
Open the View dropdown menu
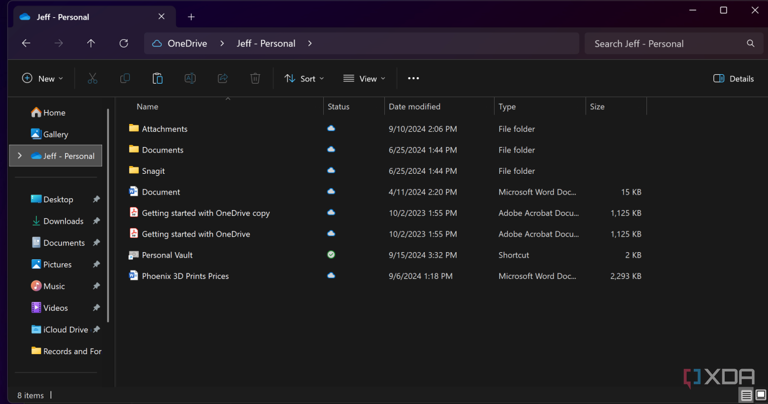pyautogui.click(x=364, y=78)
